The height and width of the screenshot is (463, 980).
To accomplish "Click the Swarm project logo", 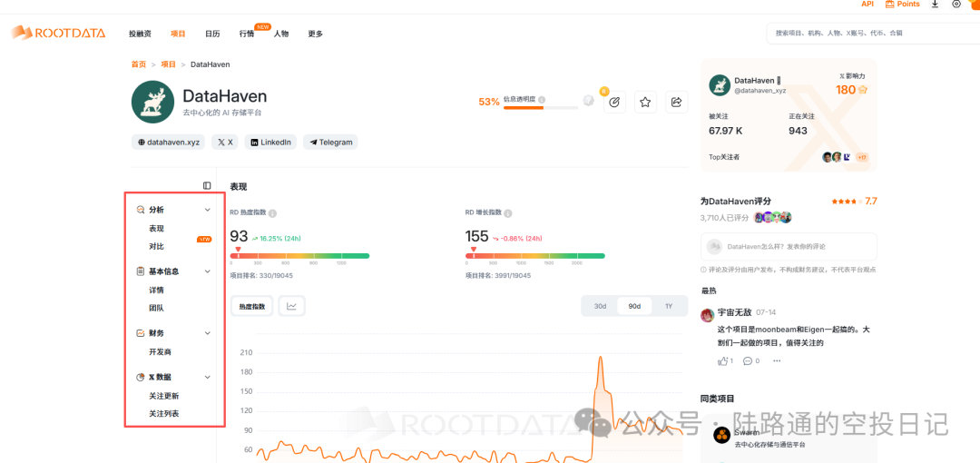I will click(x=722, y=435).
